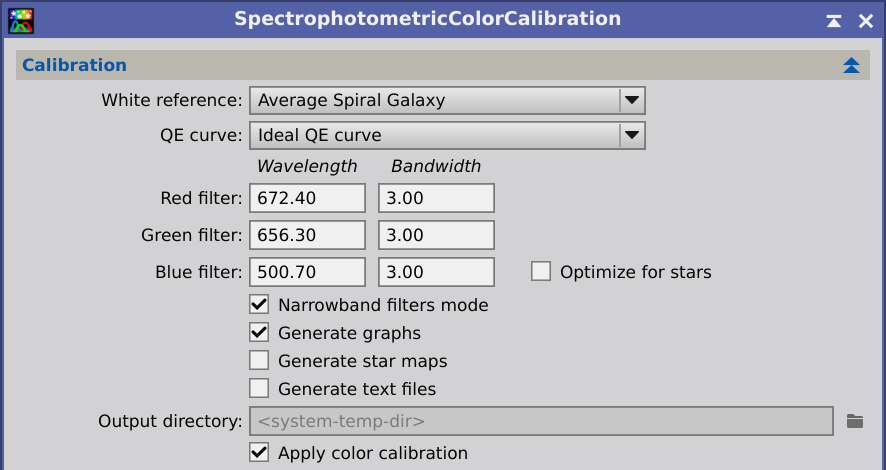This screenshot has width=886, height=470.
Task: Check the Generate text files option
Action: [259, 389]
